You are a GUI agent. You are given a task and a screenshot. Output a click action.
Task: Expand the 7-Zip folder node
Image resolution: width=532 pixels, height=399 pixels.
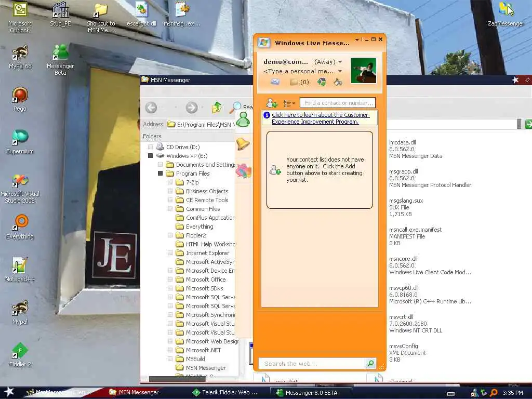coord(170,182)
